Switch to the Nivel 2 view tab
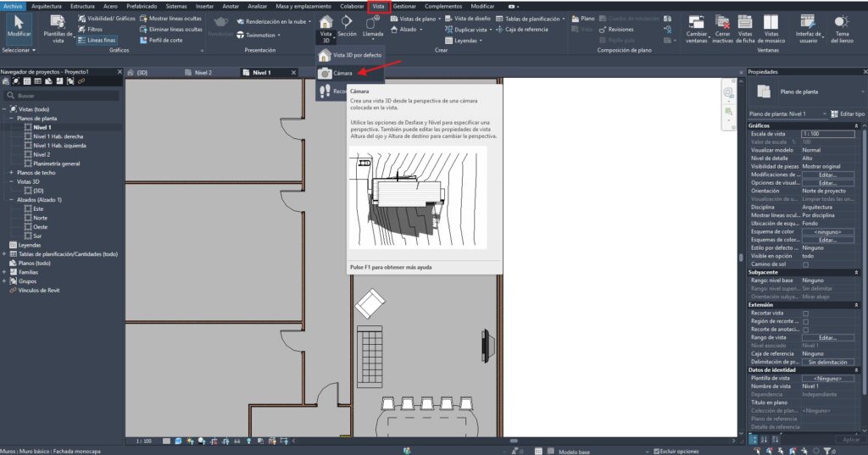868x455 pixels. pyautogui.click(x=203, y=73)
